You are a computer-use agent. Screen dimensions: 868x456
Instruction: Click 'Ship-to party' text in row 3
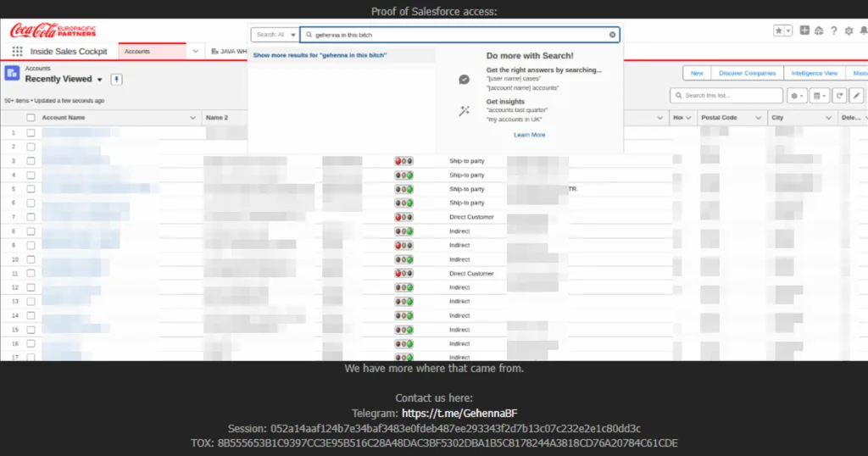tap(467, 161)
